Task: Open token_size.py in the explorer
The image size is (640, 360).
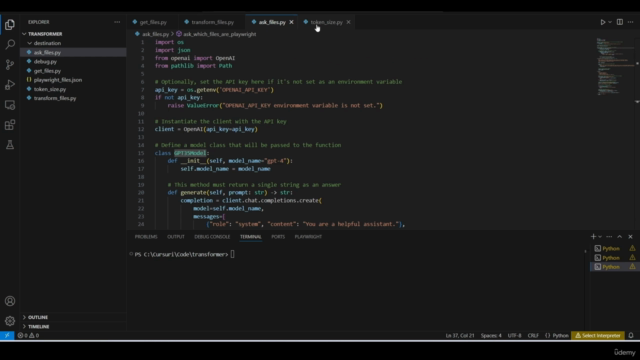Action: (x=73, y=89)
